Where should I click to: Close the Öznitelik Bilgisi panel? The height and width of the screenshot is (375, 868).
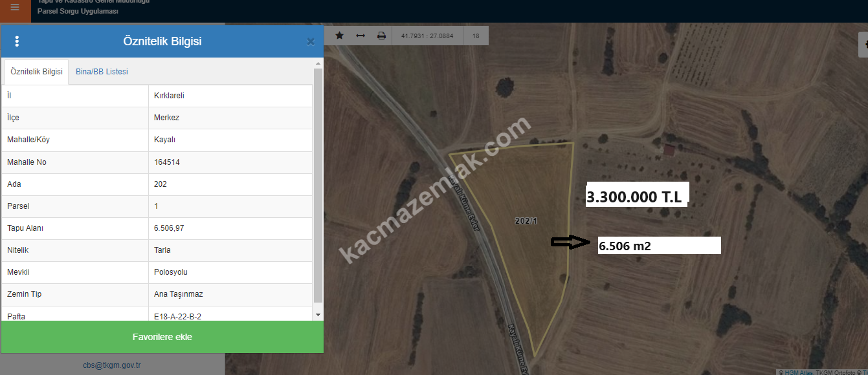click(x=311, y=41)
